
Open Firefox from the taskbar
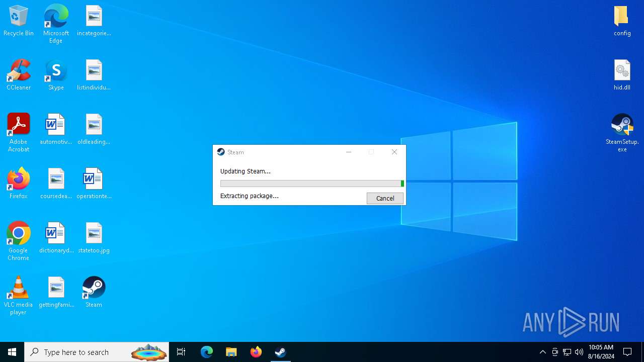point(256,352)
